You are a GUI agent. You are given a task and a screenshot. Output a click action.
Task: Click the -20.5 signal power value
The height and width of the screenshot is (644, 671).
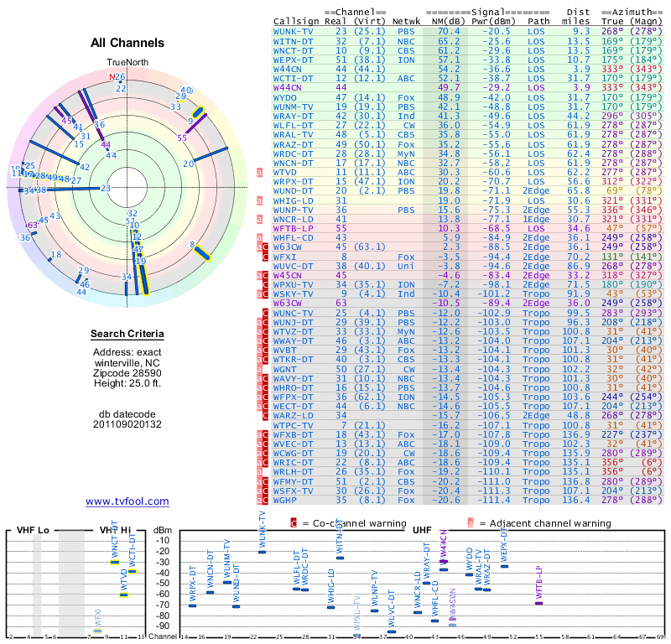(x=497, y=31)
